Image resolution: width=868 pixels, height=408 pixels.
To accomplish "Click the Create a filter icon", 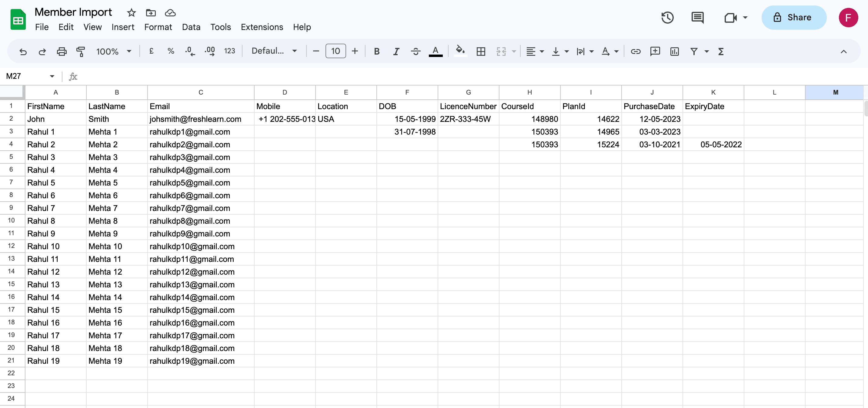I will point(694,51).
